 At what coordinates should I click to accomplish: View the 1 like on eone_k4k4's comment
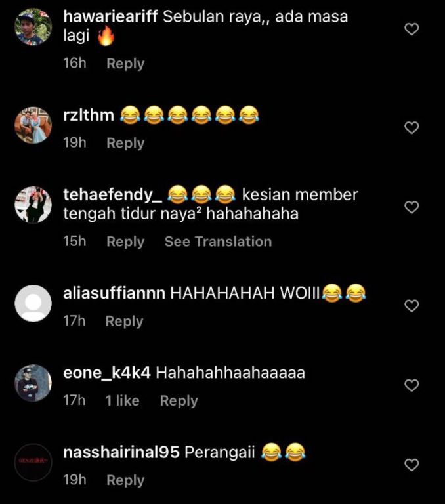[x=122, y=400]
